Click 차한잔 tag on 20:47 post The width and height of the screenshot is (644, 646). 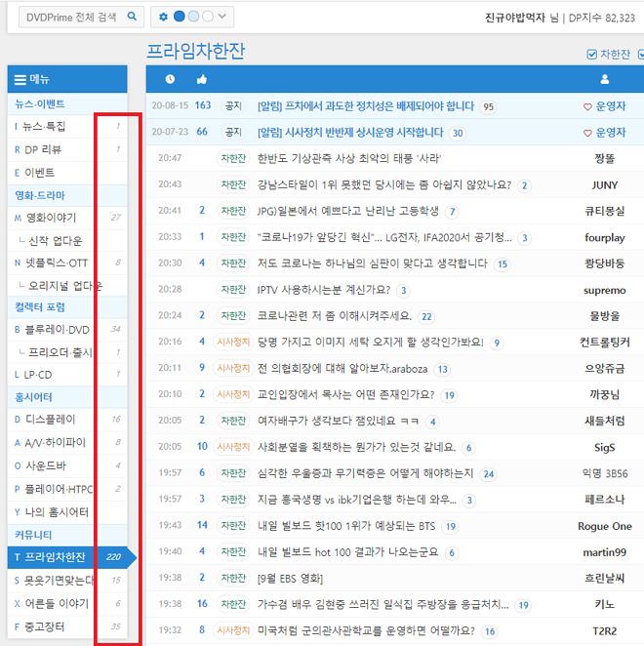click(x=233, y=159)
